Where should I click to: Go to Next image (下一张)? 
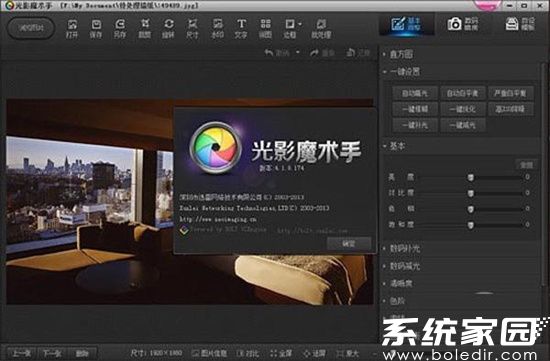tap(52, 353)
